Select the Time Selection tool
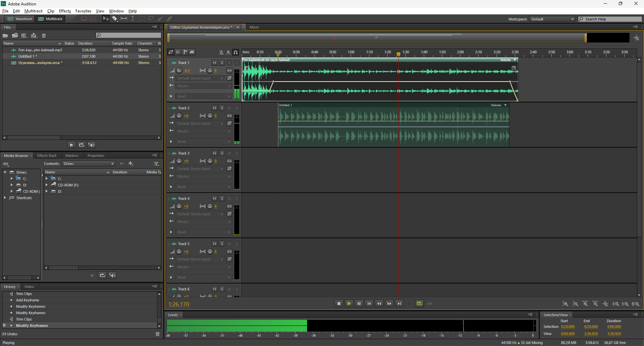Viewport: 644px width, 346px height. coord(133,19)
